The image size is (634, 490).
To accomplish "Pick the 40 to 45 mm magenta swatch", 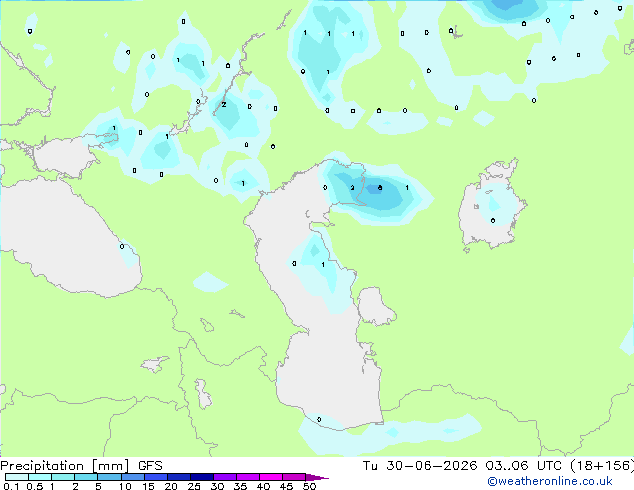I will pyautogui.click(x=271, y=477).
